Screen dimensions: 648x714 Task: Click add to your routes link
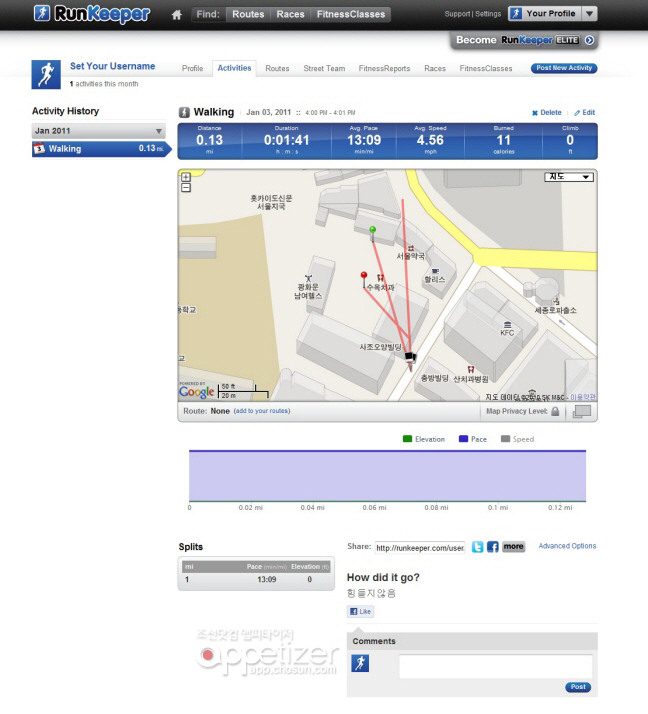point(262,411)
